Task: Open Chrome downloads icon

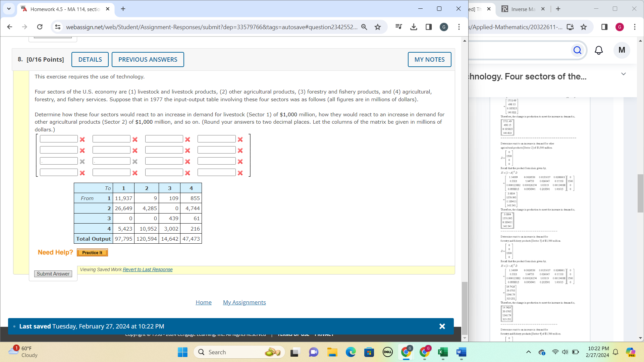Action: coord(414,27)
